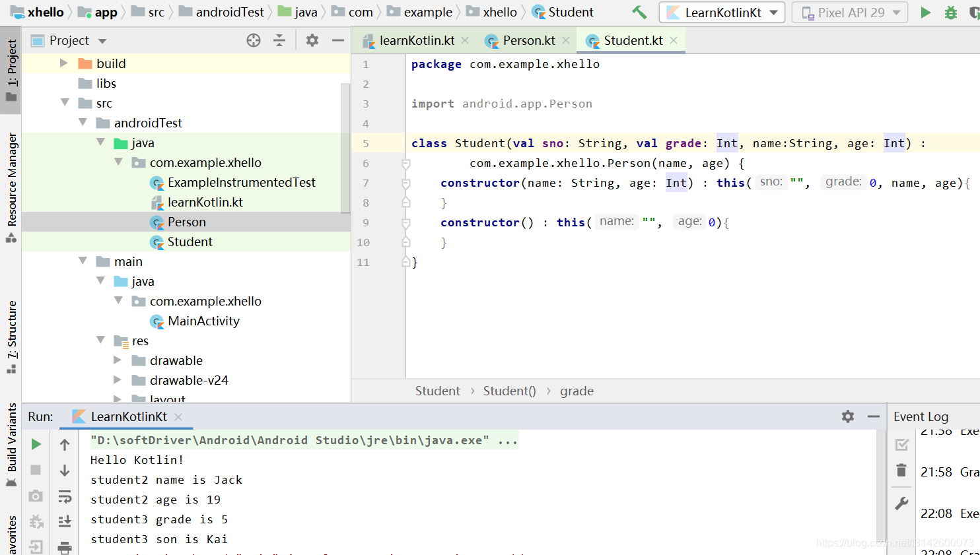Click the Up the stack trace arrow

65,444
